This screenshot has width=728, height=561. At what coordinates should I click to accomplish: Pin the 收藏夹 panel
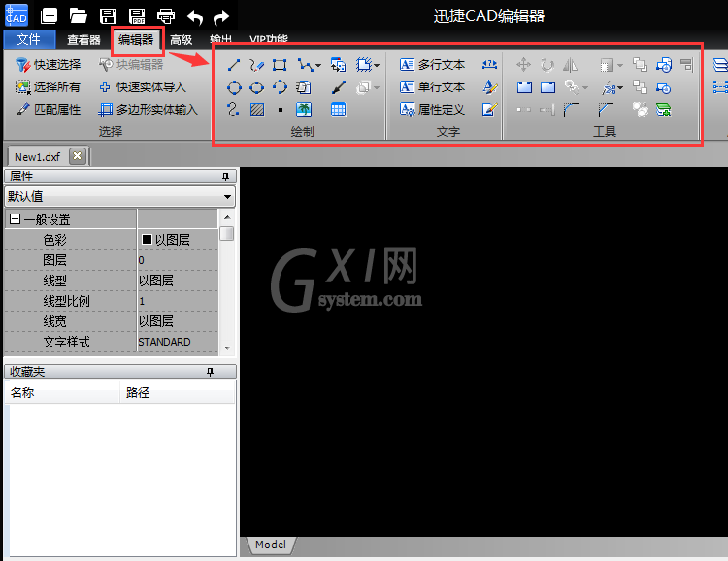(211, 372)
